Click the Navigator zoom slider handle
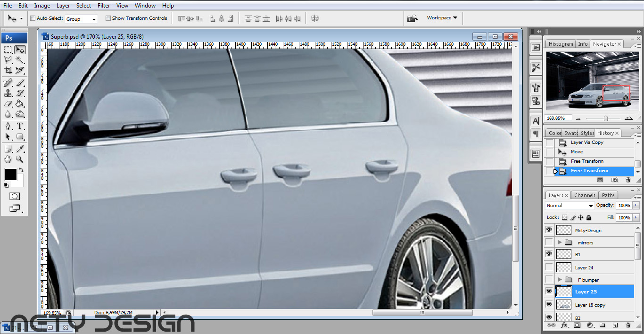Viewport: 644px width, 334px height. [606, 118]
